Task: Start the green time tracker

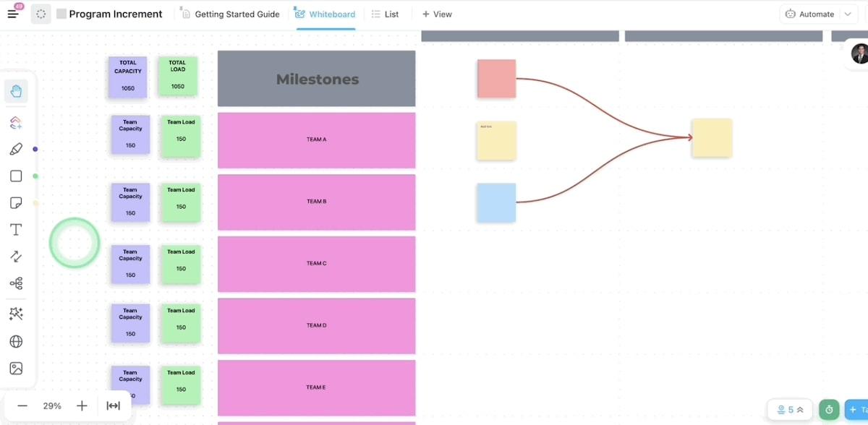Action: tap(829, 410)
